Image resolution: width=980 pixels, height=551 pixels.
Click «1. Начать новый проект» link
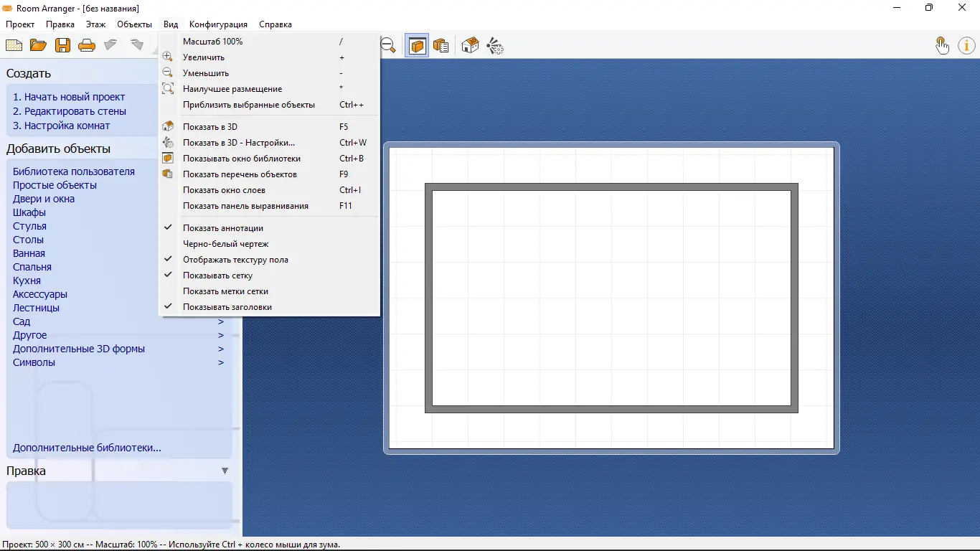[69, 97]
